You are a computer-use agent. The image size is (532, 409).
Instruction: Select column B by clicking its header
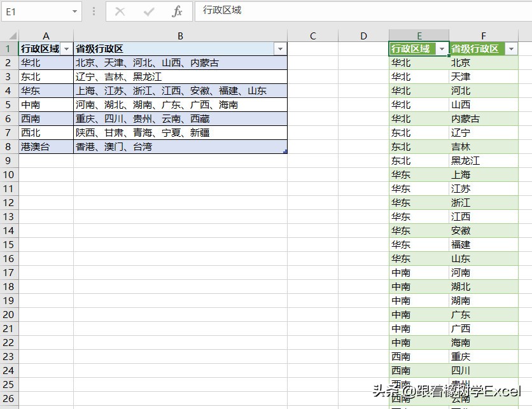tap(181, 35)
